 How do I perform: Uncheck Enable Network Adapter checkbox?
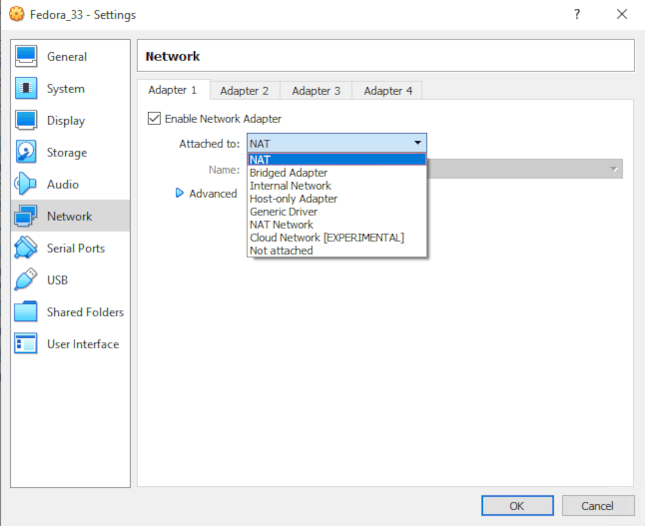(154, 119)
